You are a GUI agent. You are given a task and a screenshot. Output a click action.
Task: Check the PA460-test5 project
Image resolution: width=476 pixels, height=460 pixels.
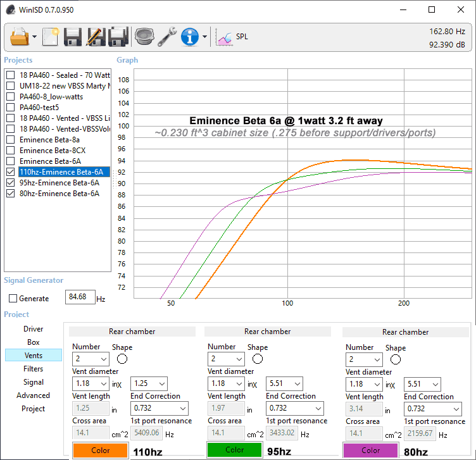tap(11, 108)
